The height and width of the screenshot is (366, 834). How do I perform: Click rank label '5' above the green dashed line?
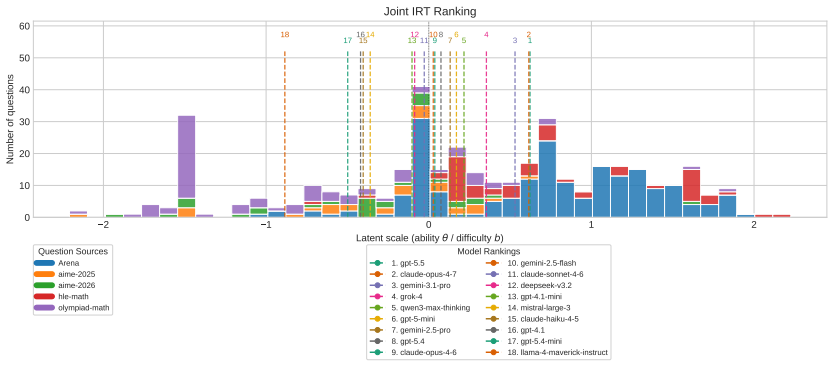tap(464, 40)
